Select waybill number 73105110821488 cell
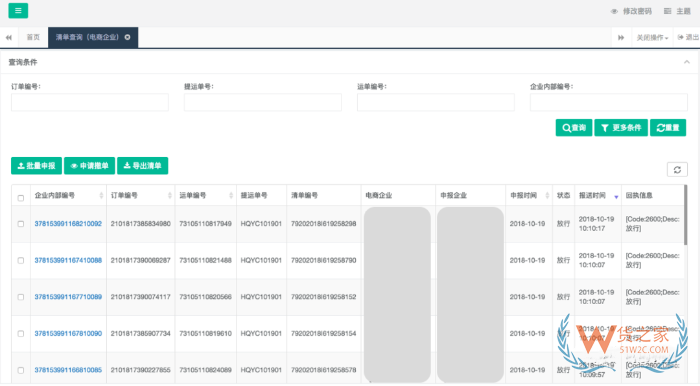 pos(205,260)
